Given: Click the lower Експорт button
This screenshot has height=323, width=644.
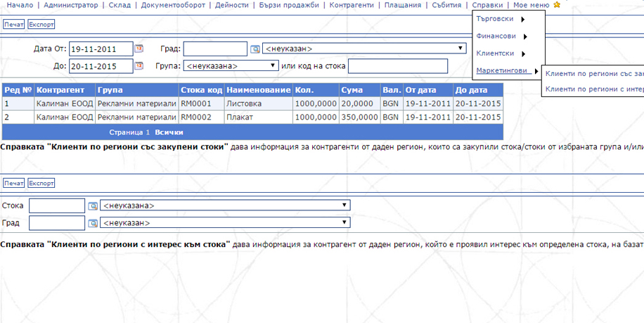Looking at the screenshot, I should click(41, 183).
